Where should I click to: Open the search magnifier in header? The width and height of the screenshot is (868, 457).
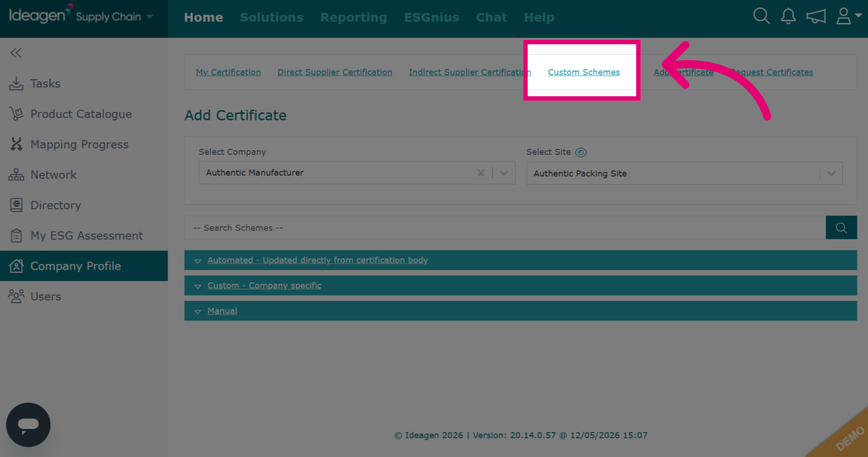(761, 16)
